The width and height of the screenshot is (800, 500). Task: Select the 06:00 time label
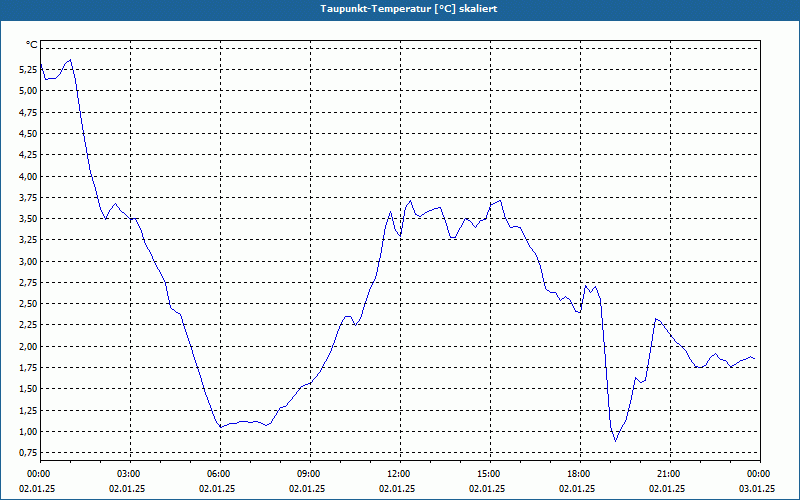tap(217, 474)
